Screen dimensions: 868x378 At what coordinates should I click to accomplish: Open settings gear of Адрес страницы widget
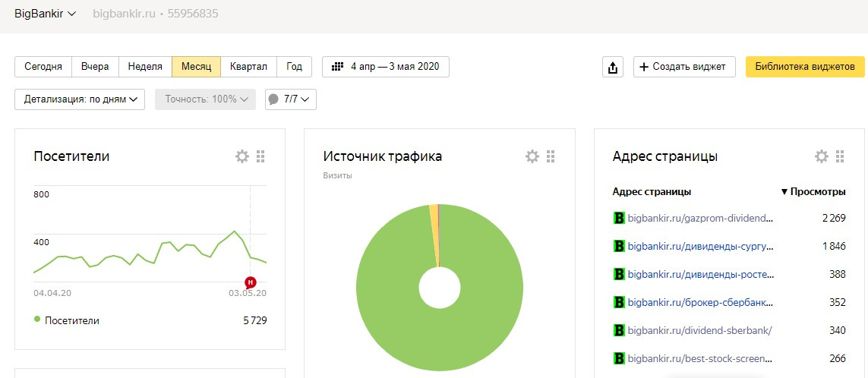(x=822, y=156)
